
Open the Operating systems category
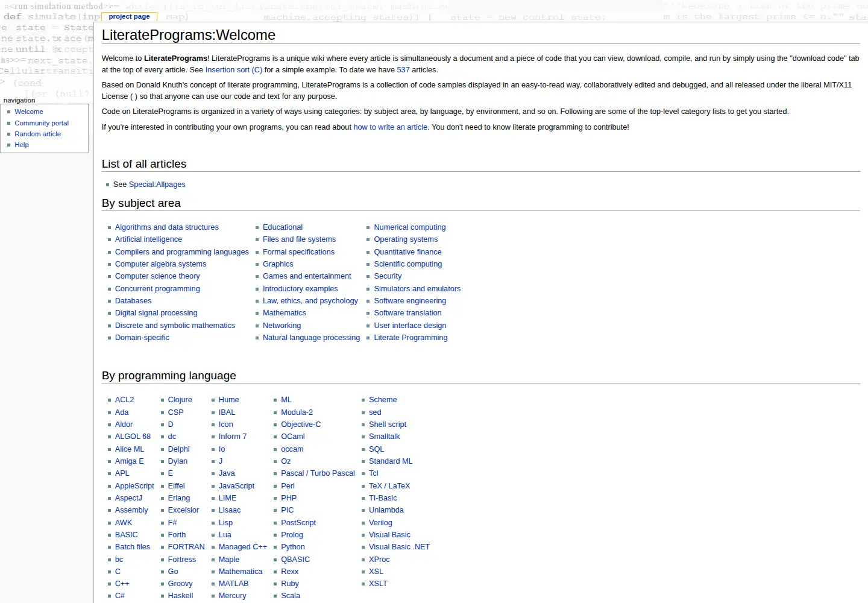click(406, 239)
